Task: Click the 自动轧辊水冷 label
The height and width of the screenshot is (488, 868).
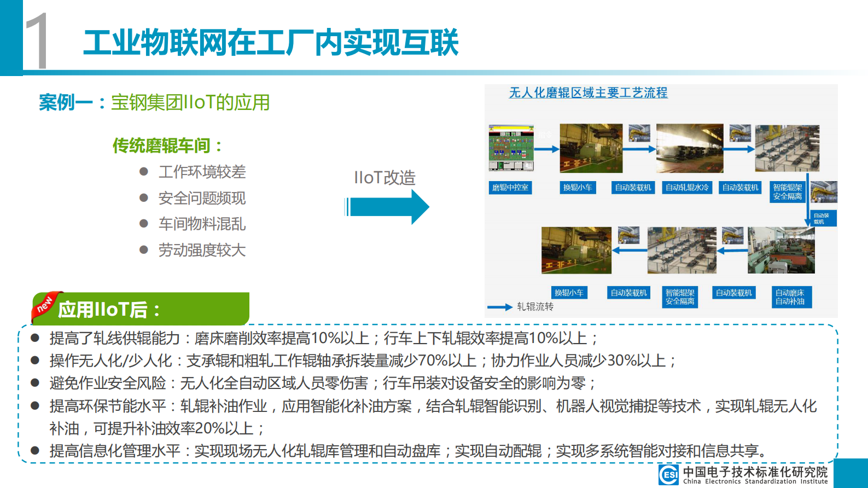Action: 687,188
